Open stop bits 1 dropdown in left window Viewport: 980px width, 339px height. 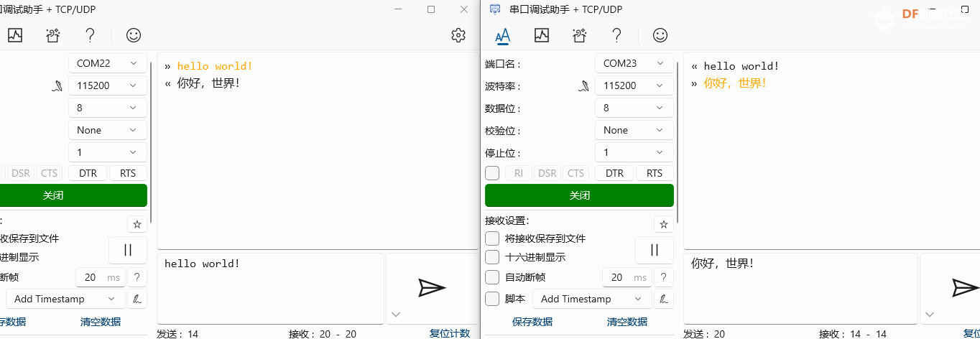[x=108, y=152]
